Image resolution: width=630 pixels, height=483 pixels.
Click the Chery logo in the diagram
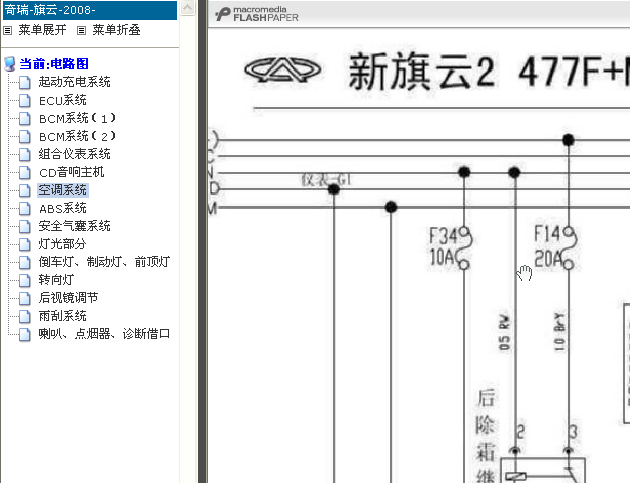(x=282, y=70)
